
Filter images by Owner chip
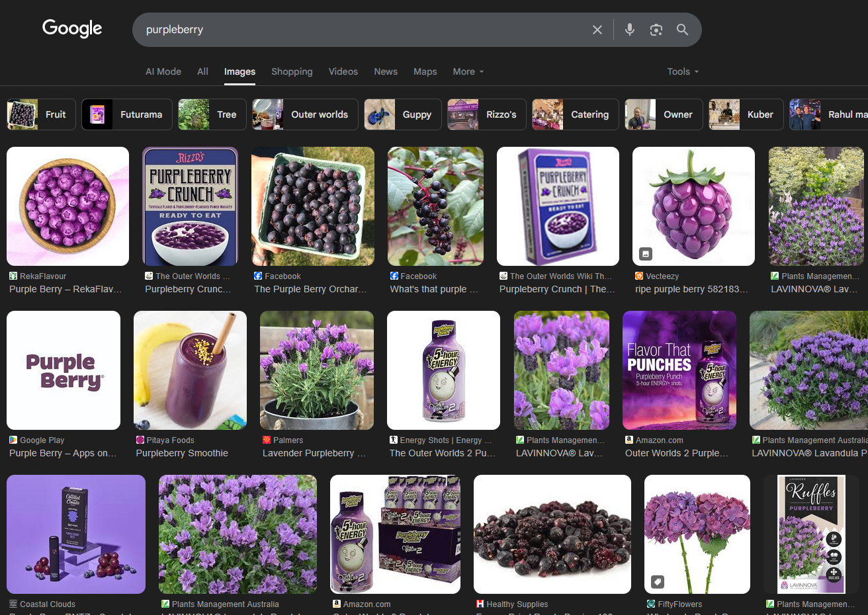point(664,114)
